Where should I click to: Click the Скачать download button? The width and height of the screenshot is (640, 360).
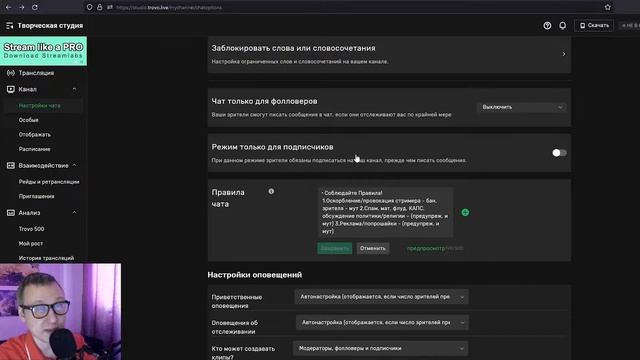pyautogui.click(x=594, y=25)
